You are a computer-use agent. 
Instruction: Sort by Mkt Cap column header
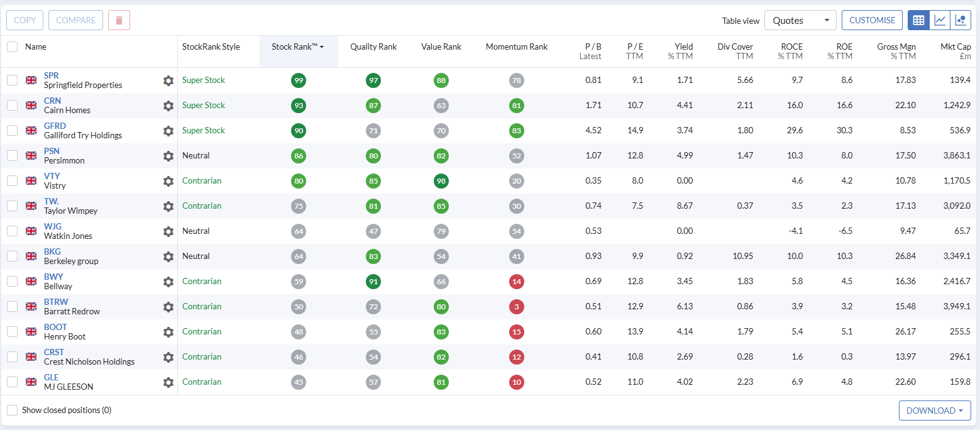955,51
